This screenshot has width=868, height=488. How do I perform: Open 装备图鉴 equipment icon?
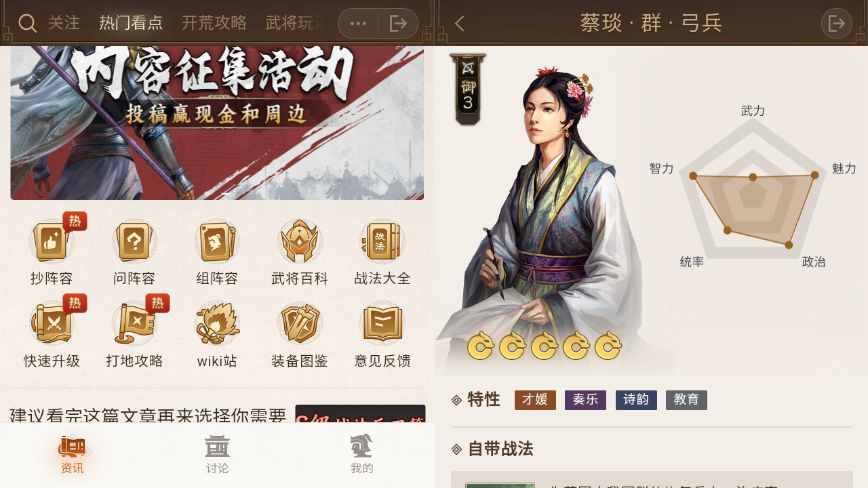pyautogui.click(x=300, y=324)
